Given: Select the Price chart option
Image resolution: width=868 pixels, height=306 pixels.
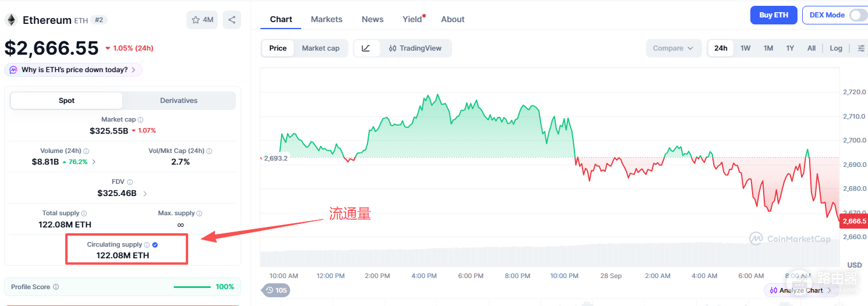Looking at the screenshot, I should tap(278, 48).
